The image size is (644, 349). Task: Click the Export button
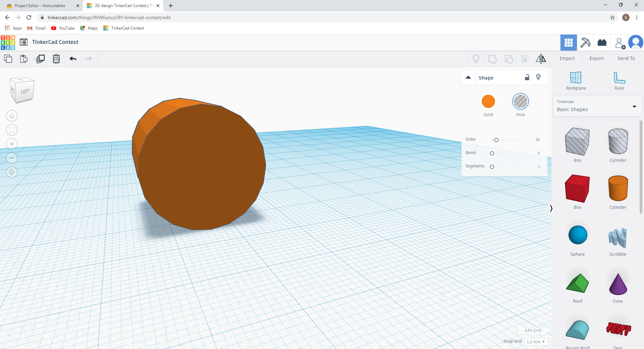coord(596,58)
